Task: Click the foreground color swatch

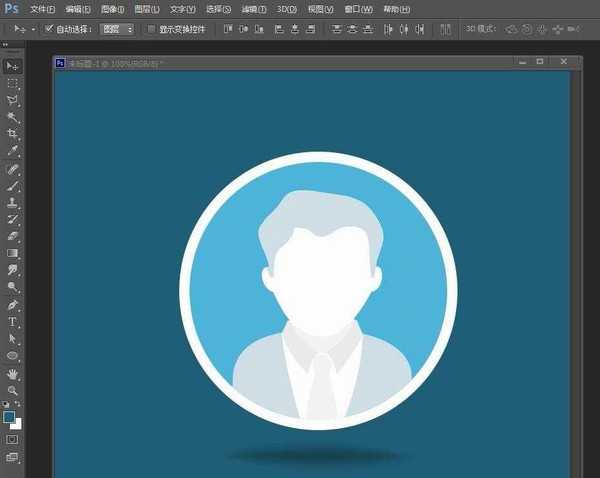Action: 9,415
